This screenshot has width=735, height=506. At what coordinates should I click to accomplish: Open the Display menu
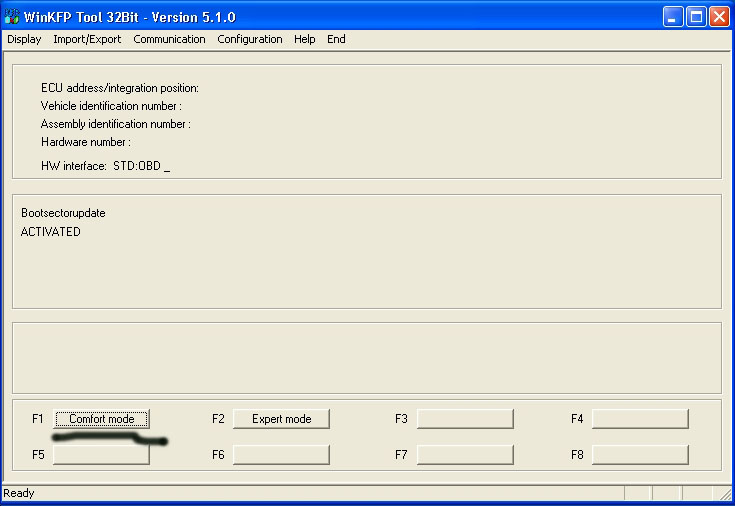click(x=24, y=39)
